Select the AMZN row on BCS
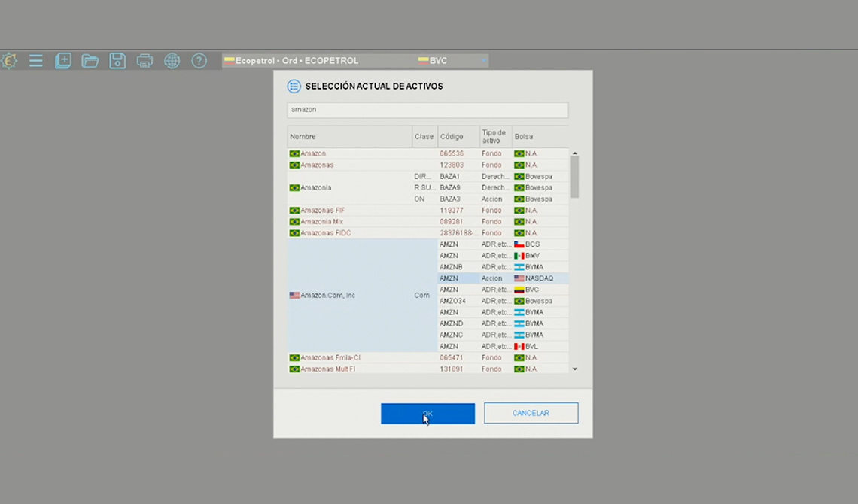This screenshot has width=858, height=504. click(502, 244)
